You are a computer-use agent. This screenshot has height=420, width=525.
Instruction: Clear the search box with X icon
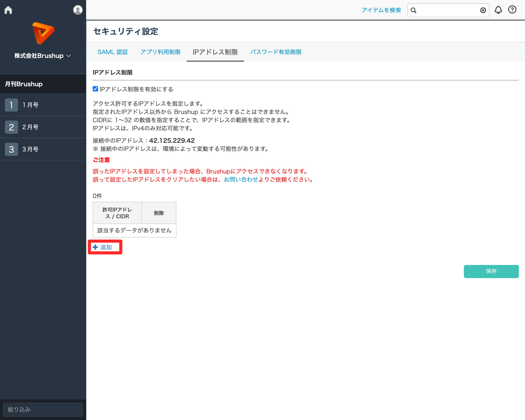point(483,10)
